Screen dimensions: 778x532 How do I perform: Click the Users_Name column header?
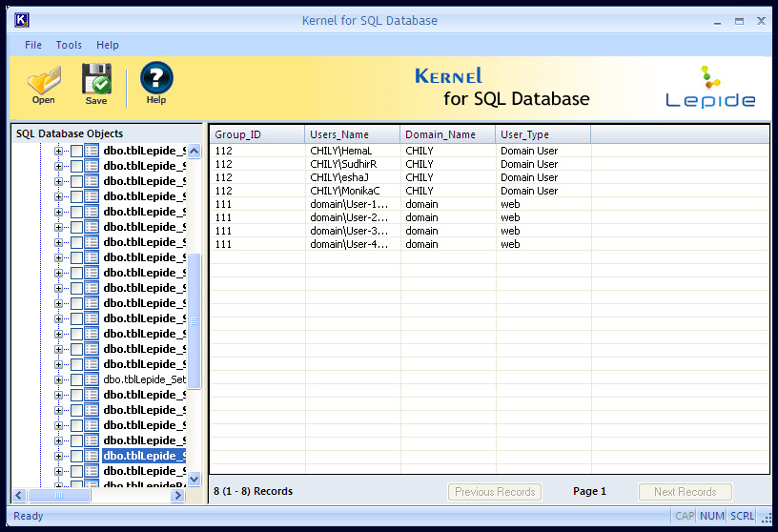pyautogui.click(x=352, y=134)
